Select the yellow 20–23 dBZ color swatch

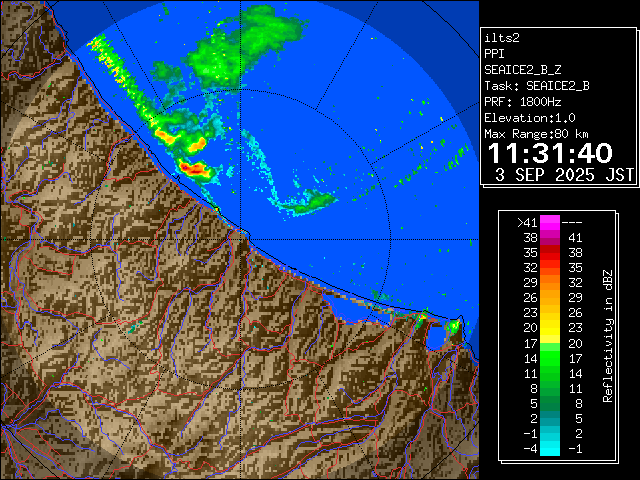(549, 328)
